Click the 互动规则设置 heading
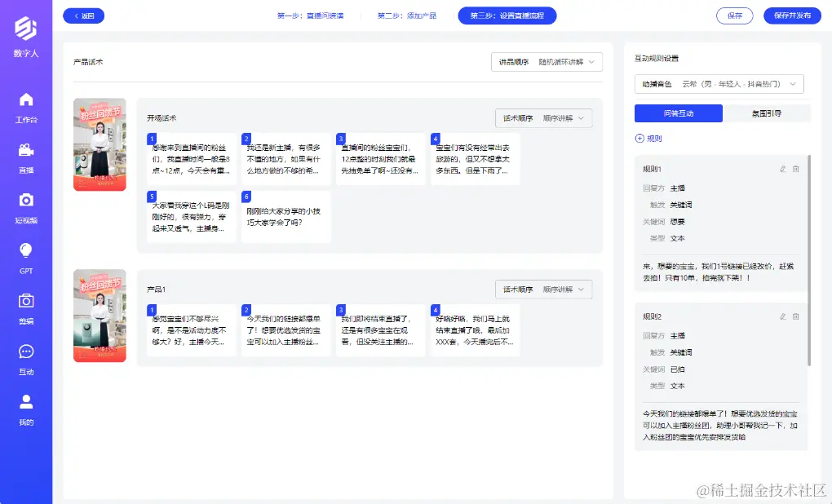This screenshot has height=504, width=832. coord(657,59)
